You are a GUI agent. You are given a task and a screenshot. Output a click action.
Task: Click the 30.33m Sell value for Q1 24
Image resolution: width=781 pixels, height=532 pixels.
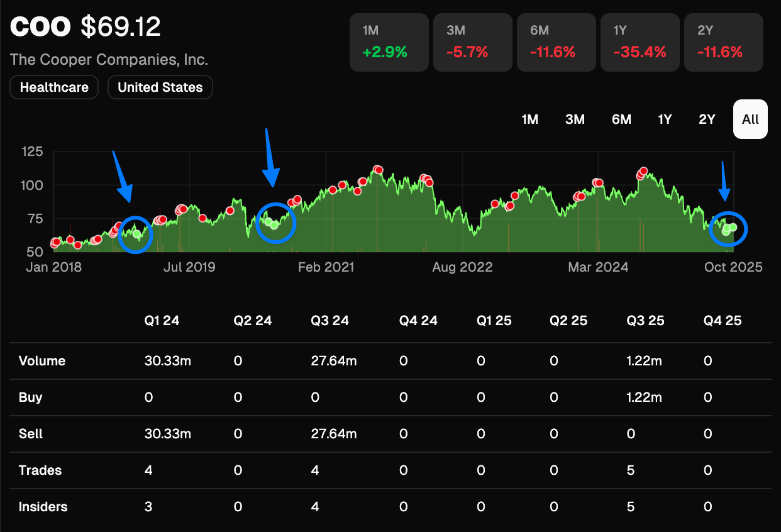pyautogui.click(x=168, y=434)
